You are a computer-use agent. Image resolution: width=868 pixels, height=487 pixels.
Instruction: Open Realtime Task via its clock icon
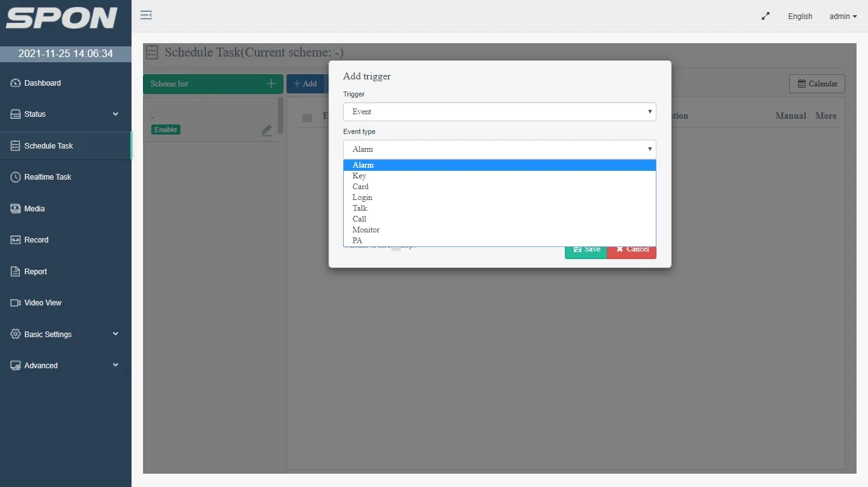coord(16,177)
